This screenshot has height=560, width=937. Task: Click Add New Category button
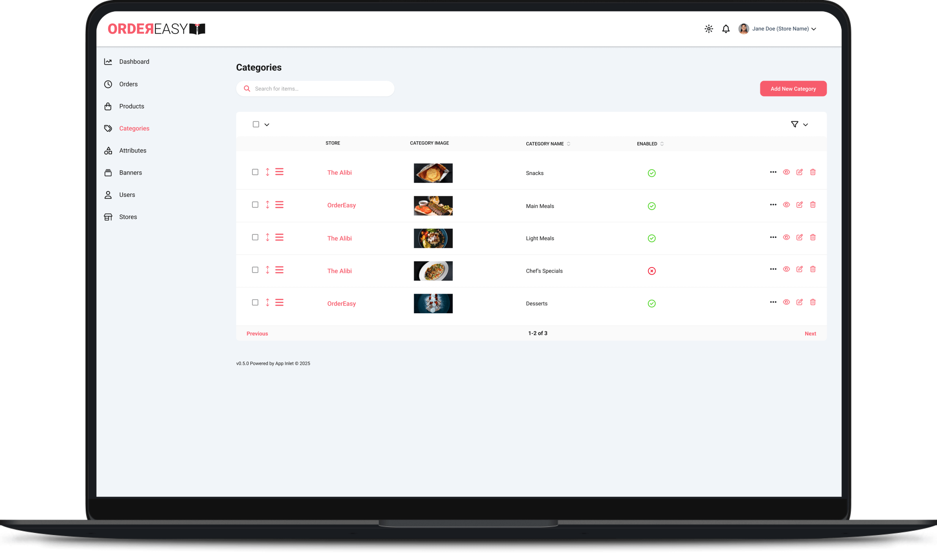point(793,89)
